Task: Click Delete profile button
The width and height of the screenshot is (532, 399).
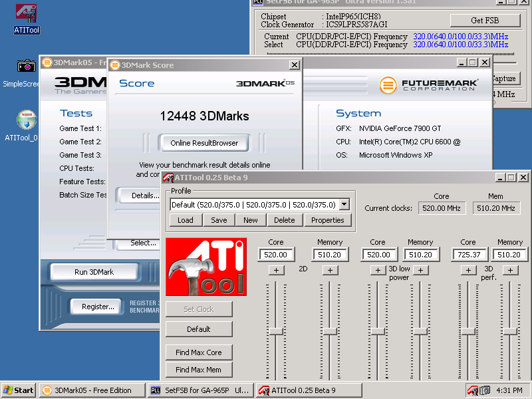Action: [x=285, y=220]
